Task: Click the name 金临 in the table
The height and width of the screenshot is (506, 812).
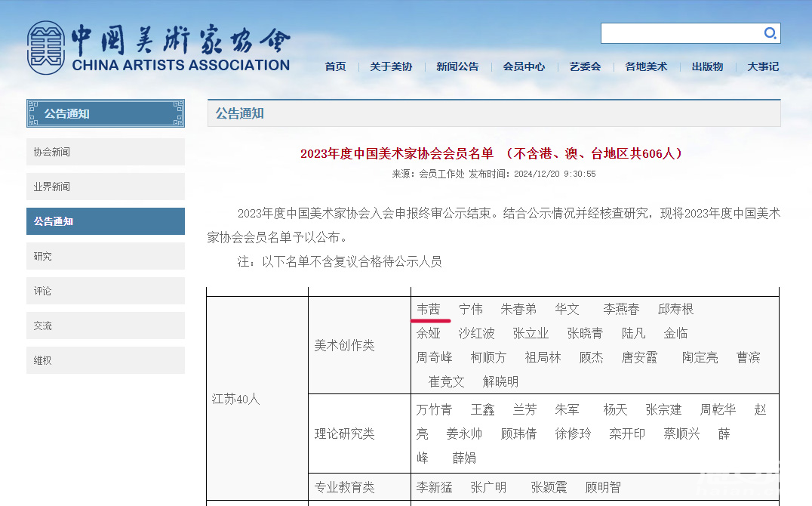Action: (x=676, y=333)
